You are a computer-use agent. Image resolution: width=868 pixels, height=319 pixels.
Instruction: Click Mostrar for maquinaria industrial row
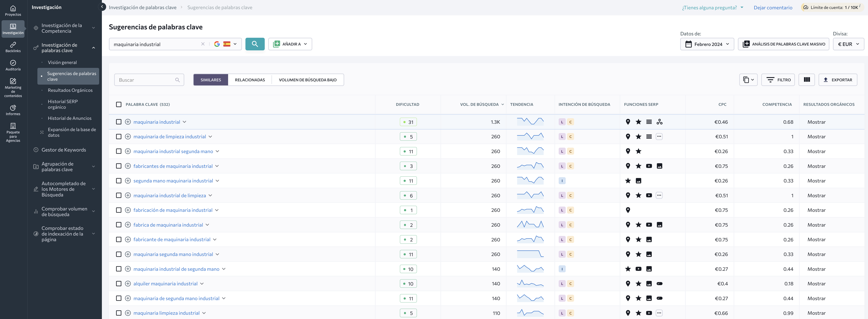(x=816, y=122)
